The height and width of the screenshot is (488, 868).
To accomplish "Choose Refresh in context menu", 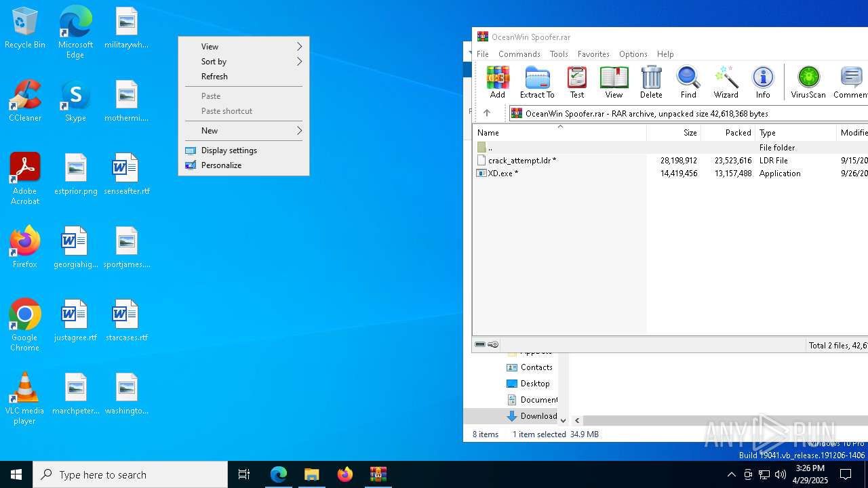I will point(243,77).
